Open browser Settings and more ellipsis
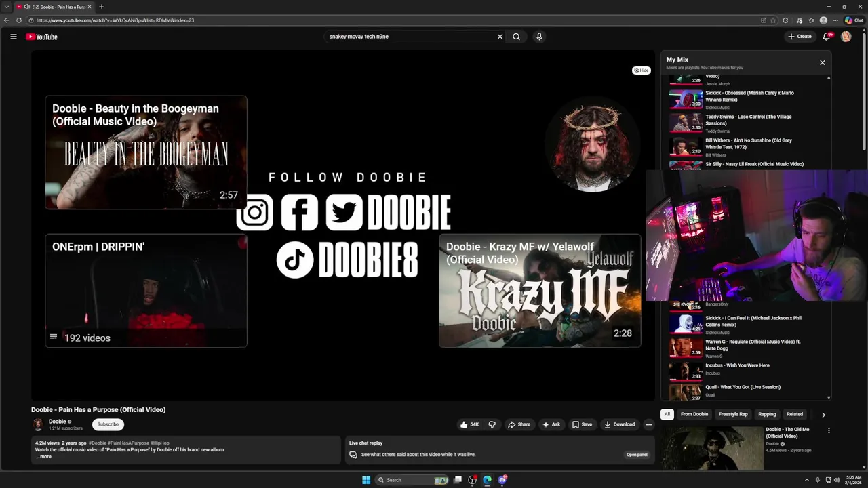868x488 pixels. (835, 20)
